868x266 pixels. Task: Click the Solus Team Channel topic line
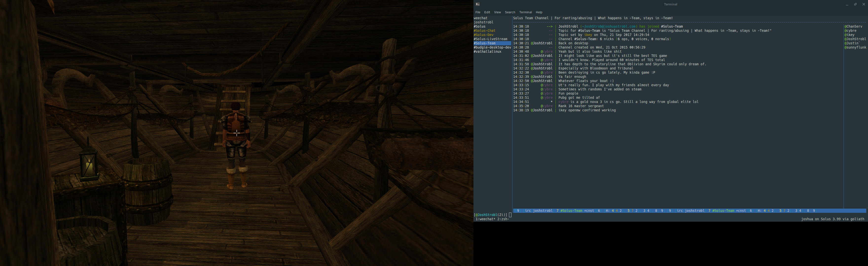tap(593, 18)
